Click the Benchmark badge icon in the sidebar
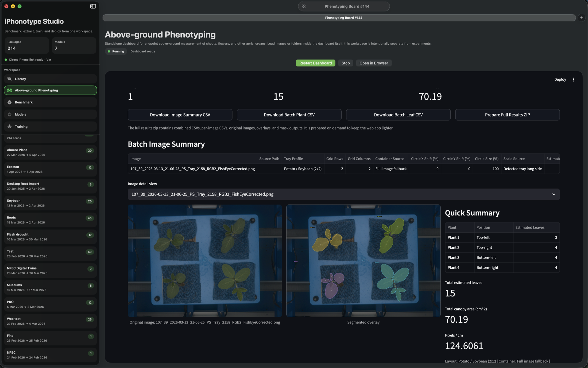Viewport: 588px width, 368px height. 10,102
